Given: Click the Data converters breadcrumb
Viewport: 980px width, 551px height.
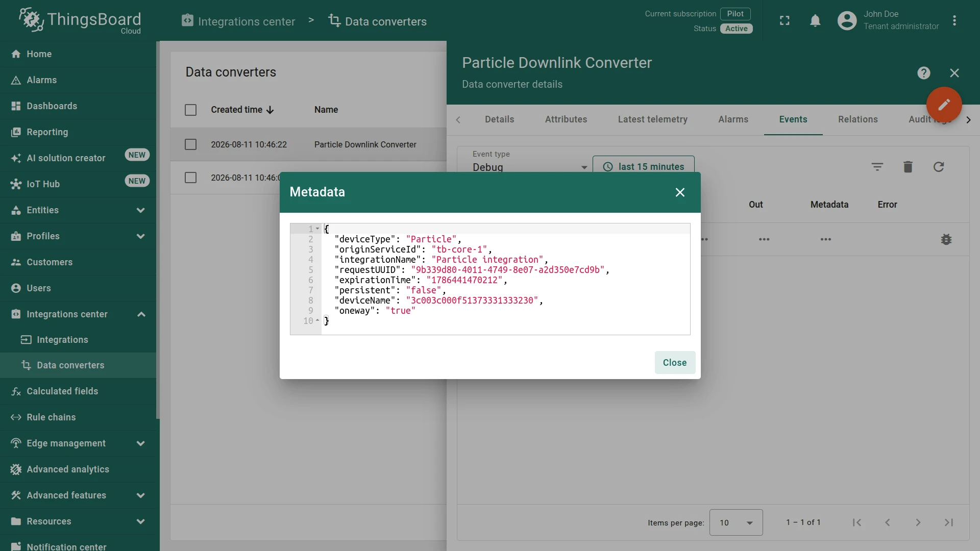Looking at the screenshot, I should click(x=377, y=21).
